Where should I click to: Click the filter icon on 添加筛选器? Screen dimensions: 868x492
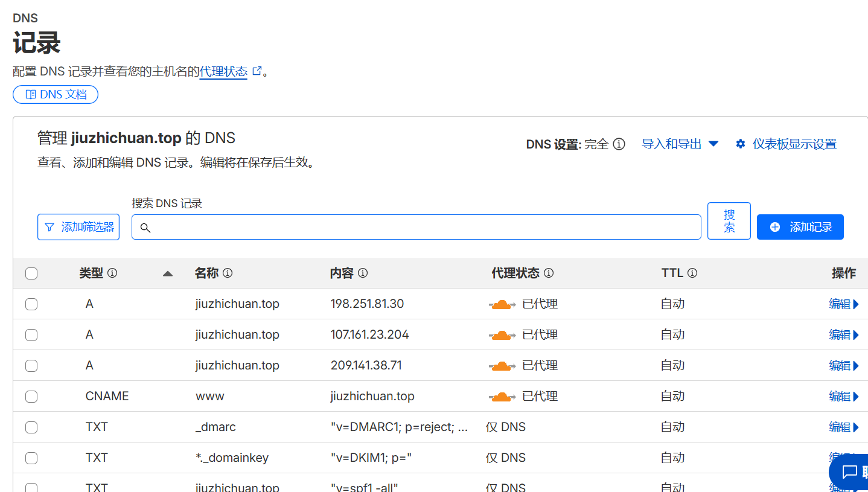[x=49, y=227]
